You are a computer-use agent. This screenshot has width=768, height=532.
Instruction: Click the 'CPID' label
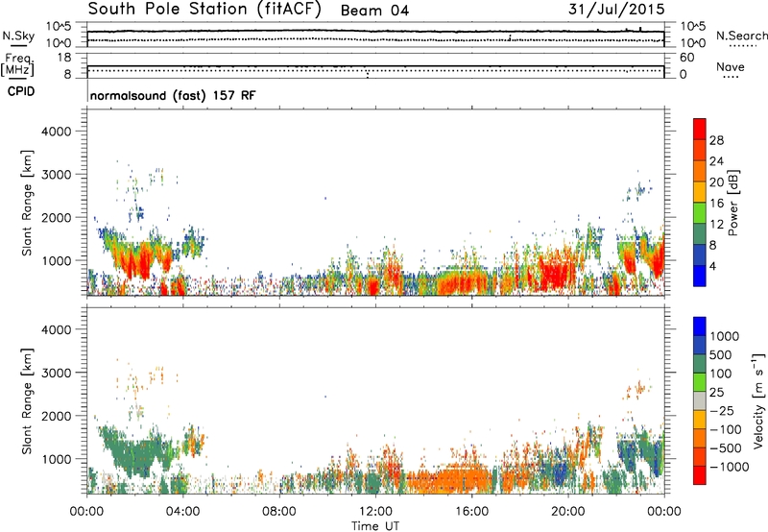coord(21,91)
